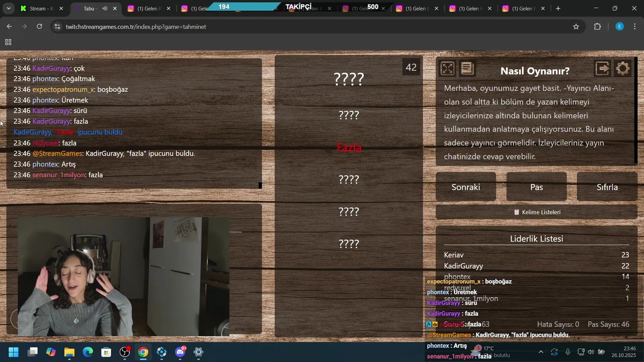
Task: Switch to the Stream Kick tab
Action: pos(41,9)
